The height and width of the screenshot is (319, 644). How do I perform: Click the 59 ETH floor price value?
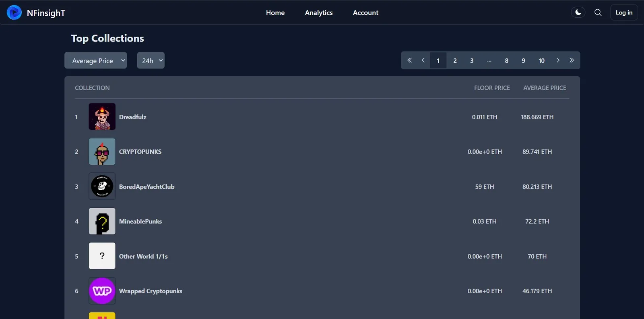pyautogui.click(x=485, y=187)
